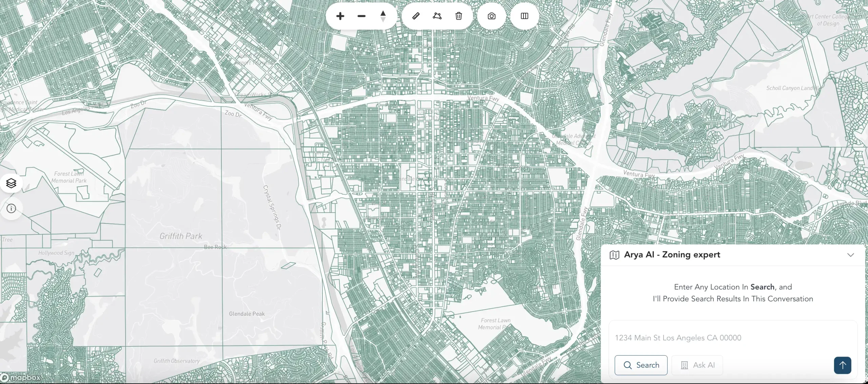This screenshot has height=384, width=868.
Task: Click the trash icon to clear drawings
Action: (x=458, y=16)
